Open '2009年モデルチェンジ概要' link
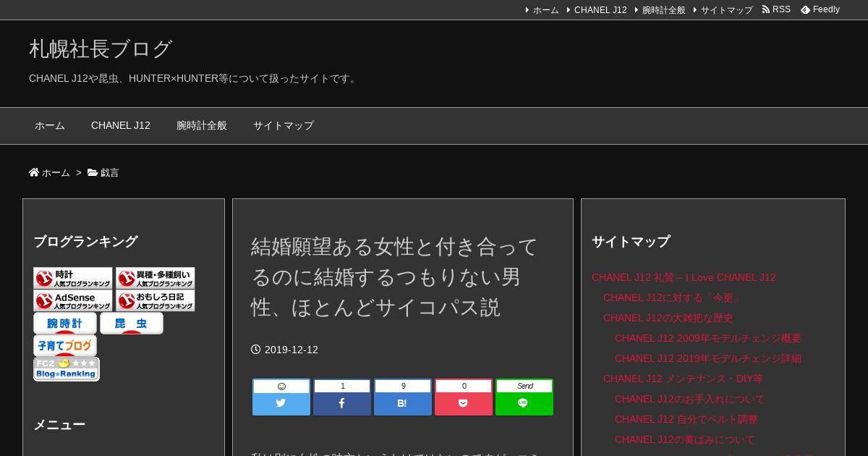The width and height of the screenshot is (868, 456). coord(708,338)
